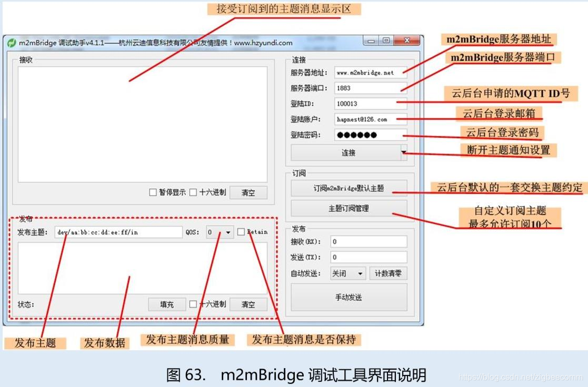Maximize the m2mBridge window

[x=386, y=40]
